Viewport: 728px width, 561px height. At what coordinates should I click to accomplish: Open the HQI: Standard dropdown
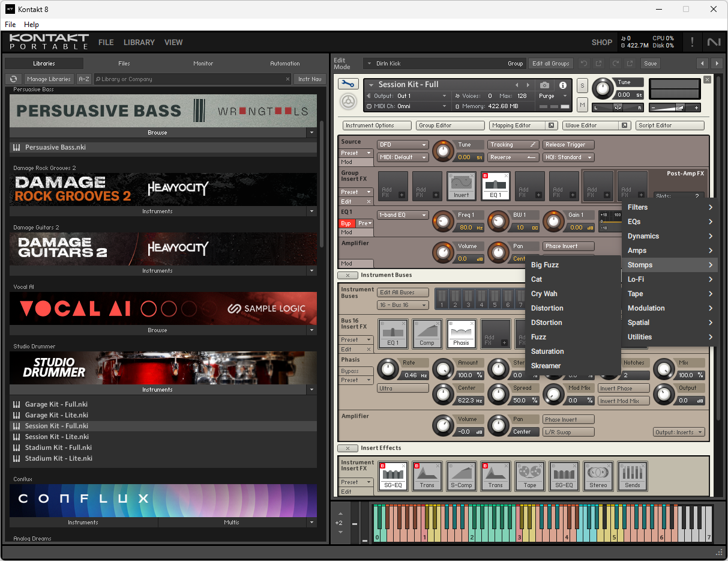(x=568, y=157)
